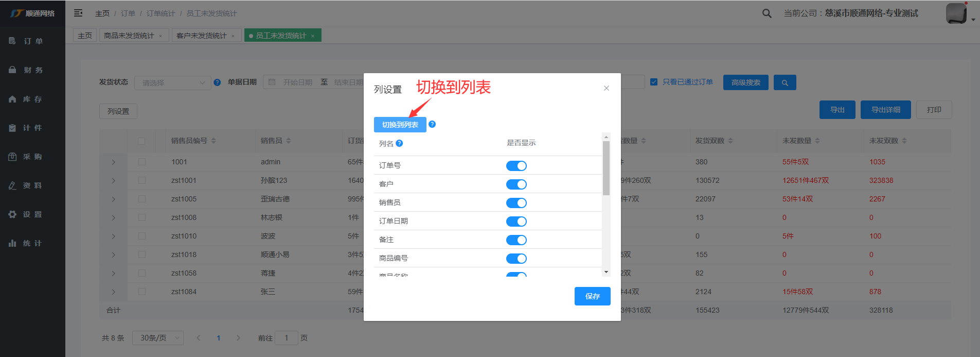Screen dimensions: 980x357
Task: Open the 财务 finance sidebar icon
Action: point(12,70)
